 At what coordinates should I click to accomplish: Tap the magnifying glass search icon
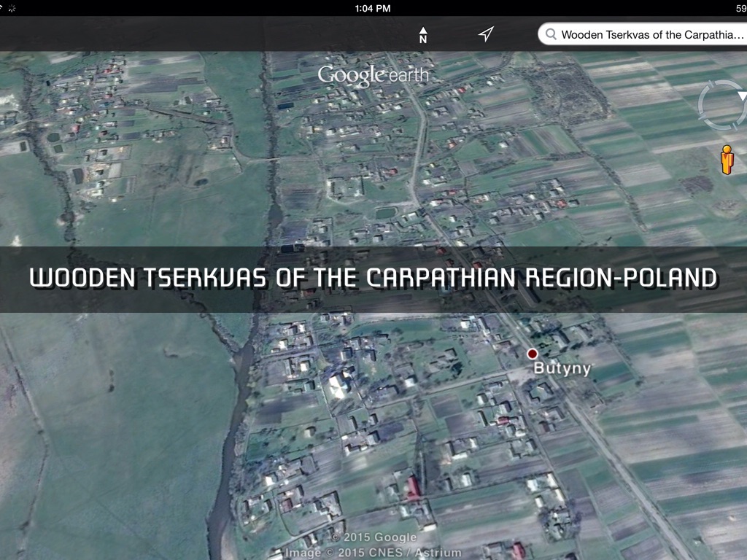coord(551,34)
